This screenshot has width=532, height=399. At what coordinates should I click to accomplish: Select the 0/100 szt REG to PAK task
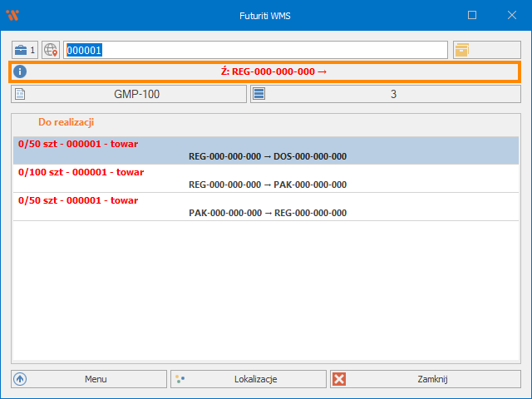(x=266, y=179)
